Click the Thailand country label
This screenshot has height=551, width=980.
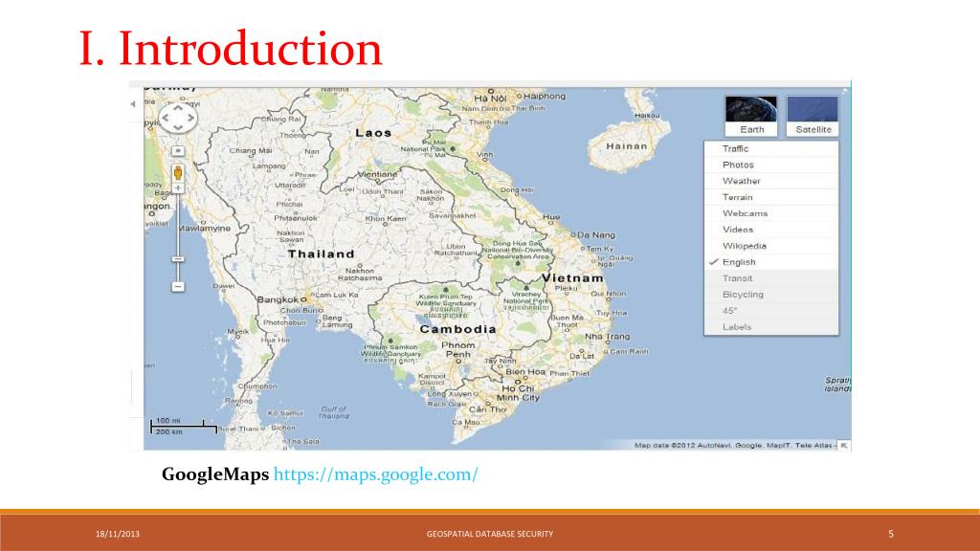point(322,254)
